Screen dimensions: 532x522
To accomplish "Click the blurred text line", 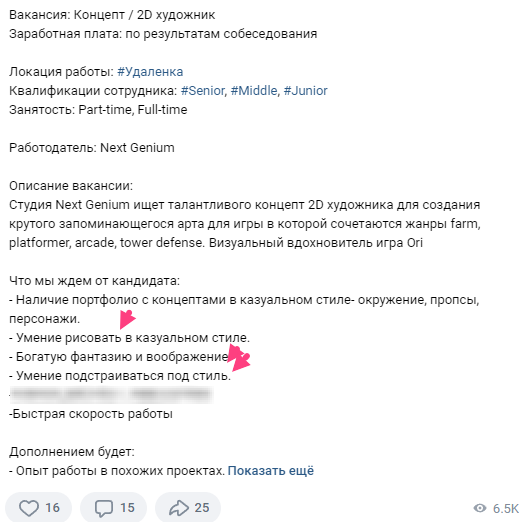I will 111,394.
